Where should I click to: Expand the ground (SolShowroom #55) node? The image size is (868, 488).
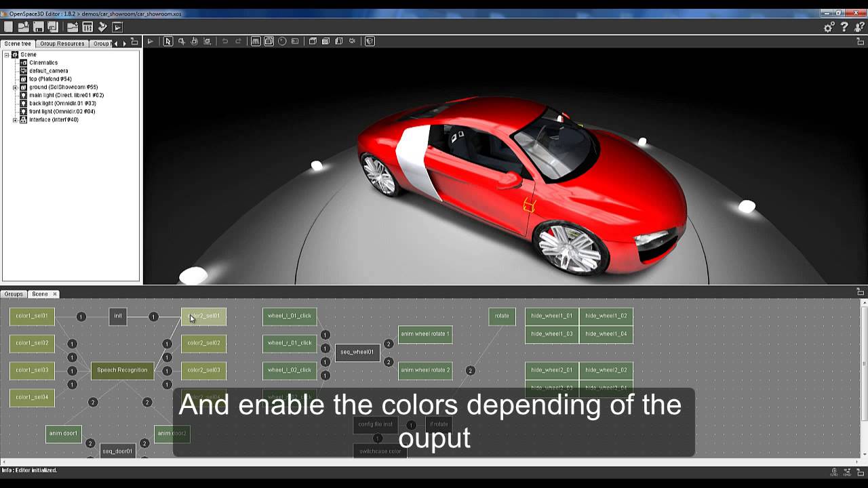15,87
